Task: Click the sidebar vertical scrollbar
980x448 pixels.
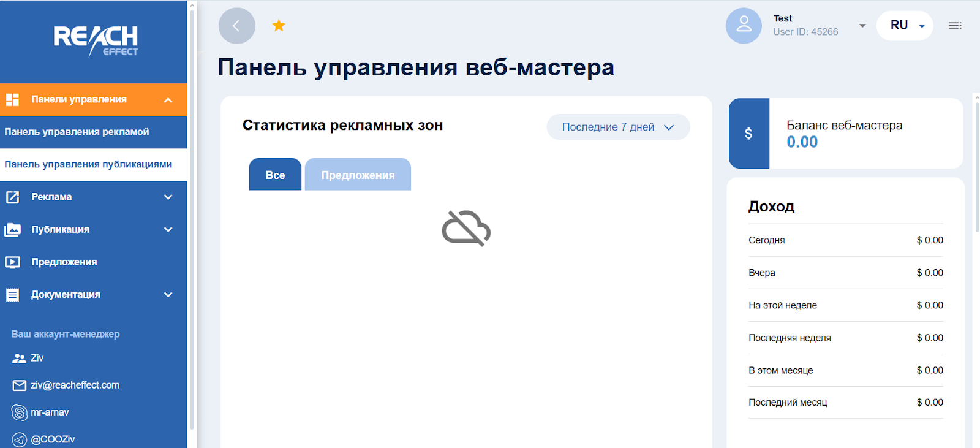Action: click(x=192, y=215)
